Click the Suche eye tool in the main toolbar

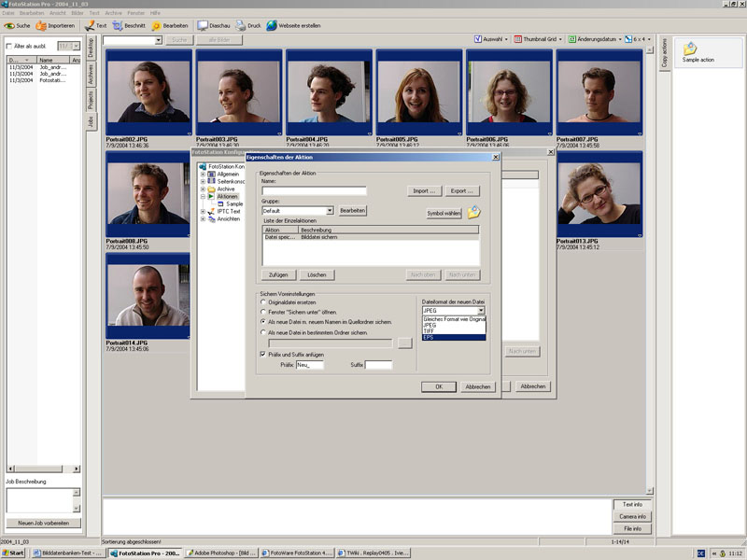pos(17,26)
